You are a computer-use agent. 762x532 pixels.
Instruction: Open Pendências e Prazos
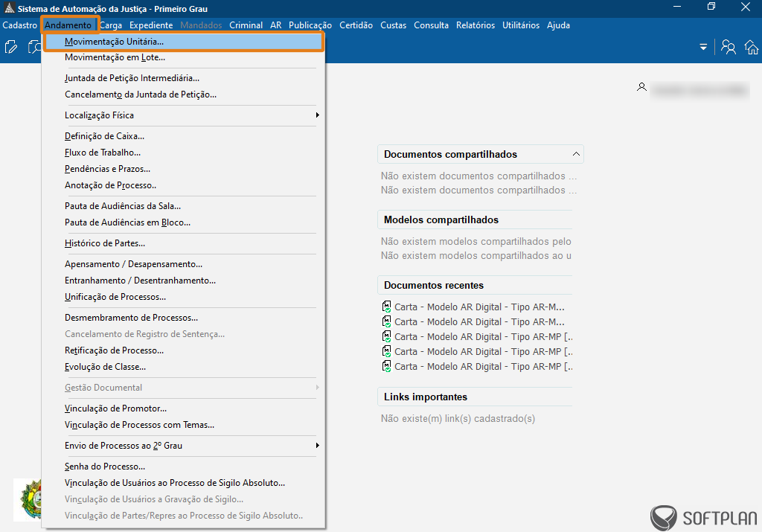pos(184,169)
